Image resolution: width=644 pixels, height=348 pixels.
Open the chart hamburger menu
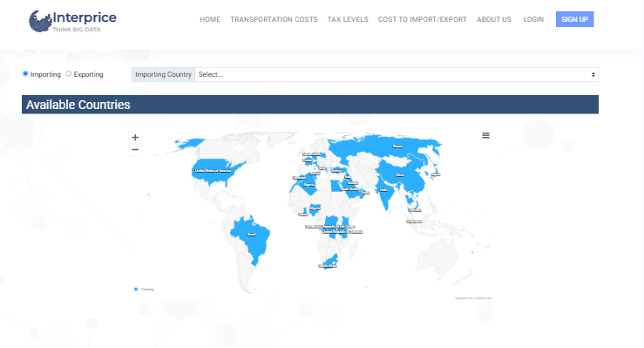(485, 135)
